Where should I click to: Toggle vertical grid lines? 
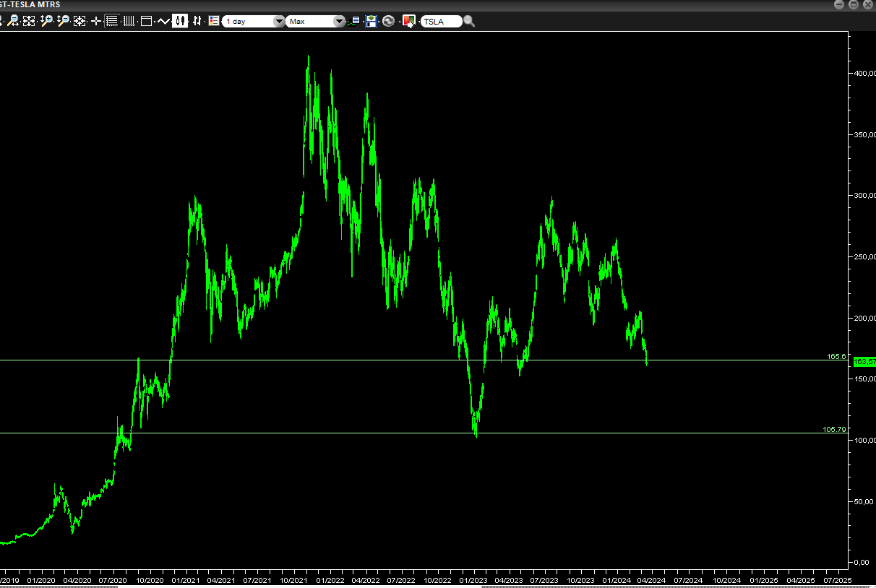tap(129, 21)
